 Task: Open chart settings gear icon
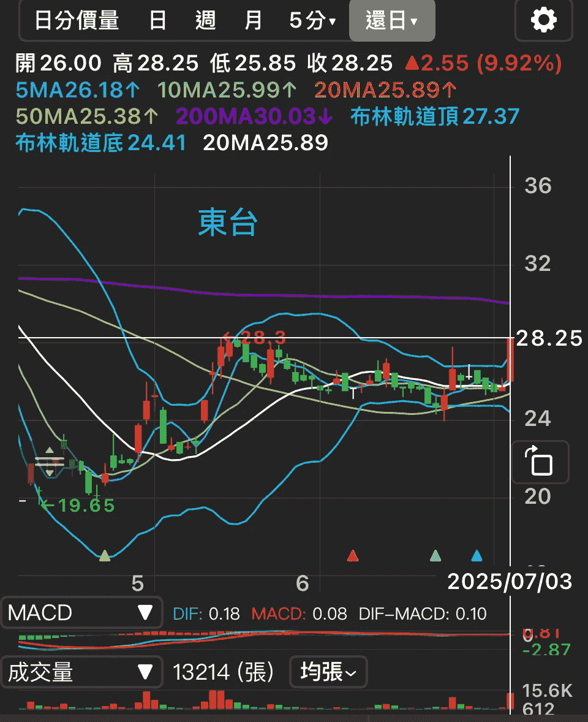(544, 21)
